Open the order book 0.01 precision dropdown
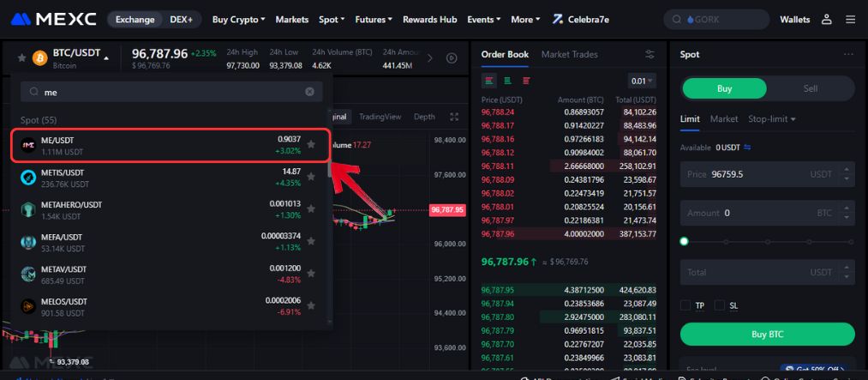This screenshot has width=868, height=380. point(642,81)
